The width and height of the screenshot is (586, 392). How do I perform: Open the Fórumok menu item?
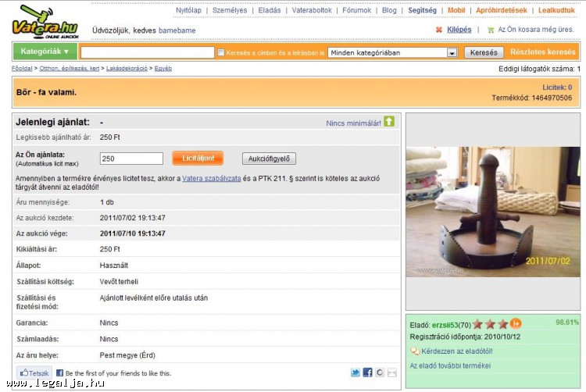[356, 11]
